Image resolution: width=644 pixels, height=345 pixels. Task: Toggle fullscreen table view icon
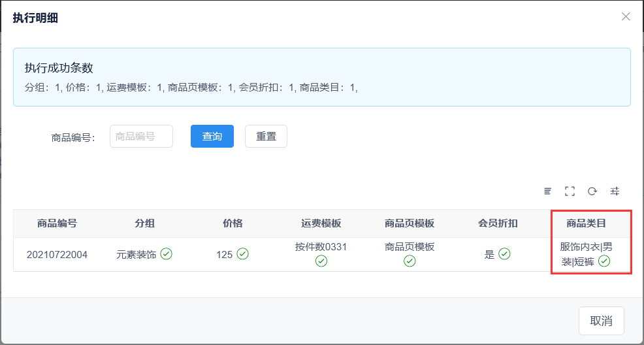(570, 191)
